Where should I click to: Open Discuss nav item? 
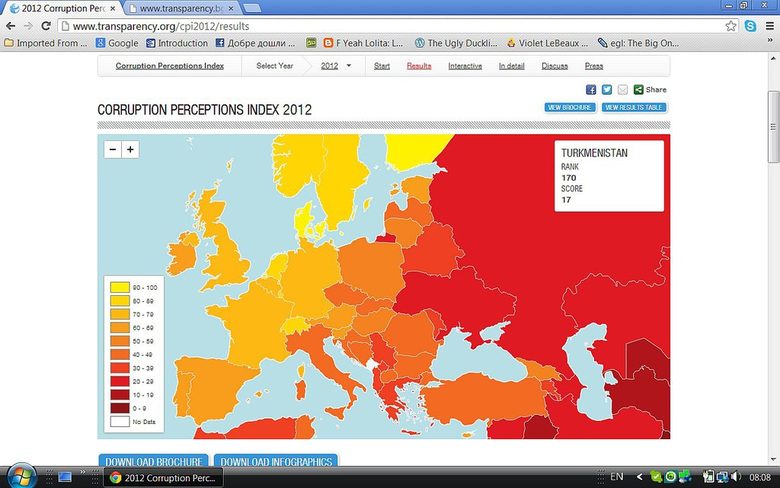click(x=555, y=66)
